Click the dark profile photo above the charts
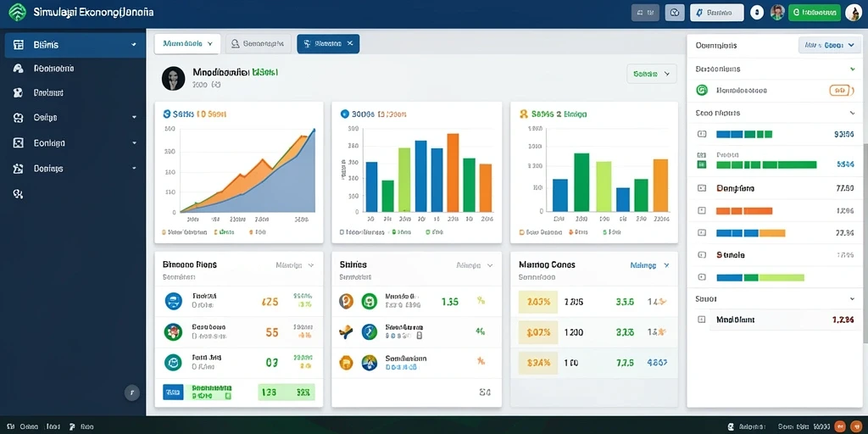This screenshot has width=868, height=434. [173, 79]
